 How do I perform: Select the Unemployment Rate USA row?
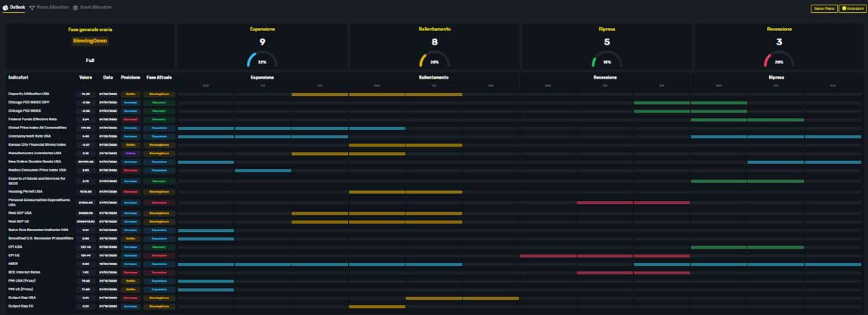29,137
